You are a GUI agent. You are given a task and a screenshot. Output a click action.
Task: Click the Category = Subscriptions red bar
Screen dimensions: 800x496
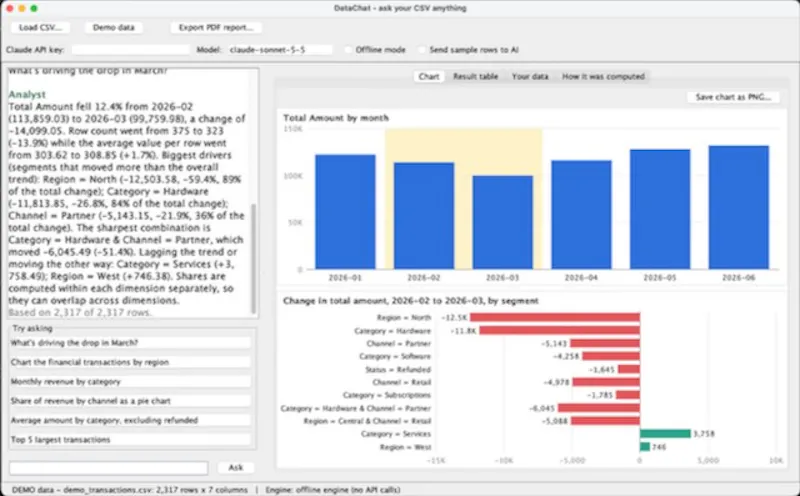pos(628,395)
